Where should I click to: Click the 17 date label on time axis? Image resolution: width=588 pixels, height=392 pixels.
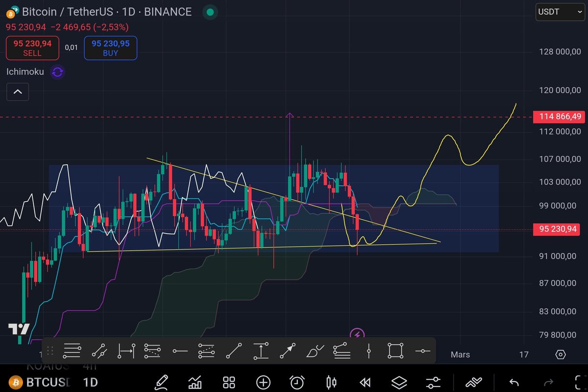point(524,354)
